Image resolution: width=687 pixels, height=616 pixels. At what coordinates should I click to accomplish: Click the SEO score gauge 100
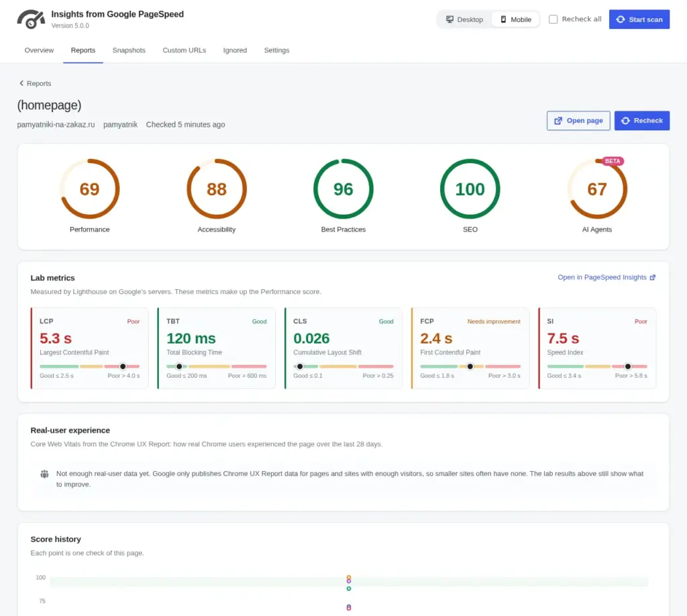tap(470, 189)
